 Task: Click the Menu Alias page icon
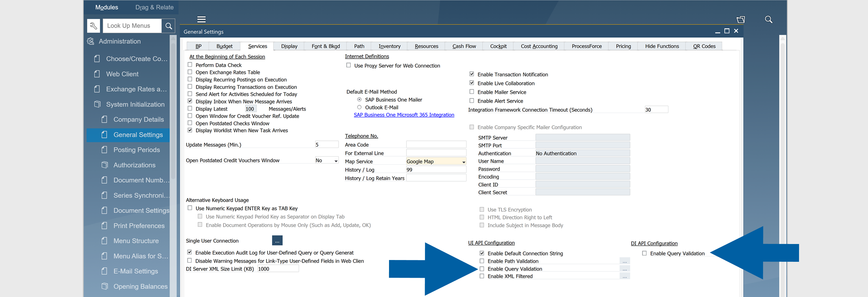104,256
